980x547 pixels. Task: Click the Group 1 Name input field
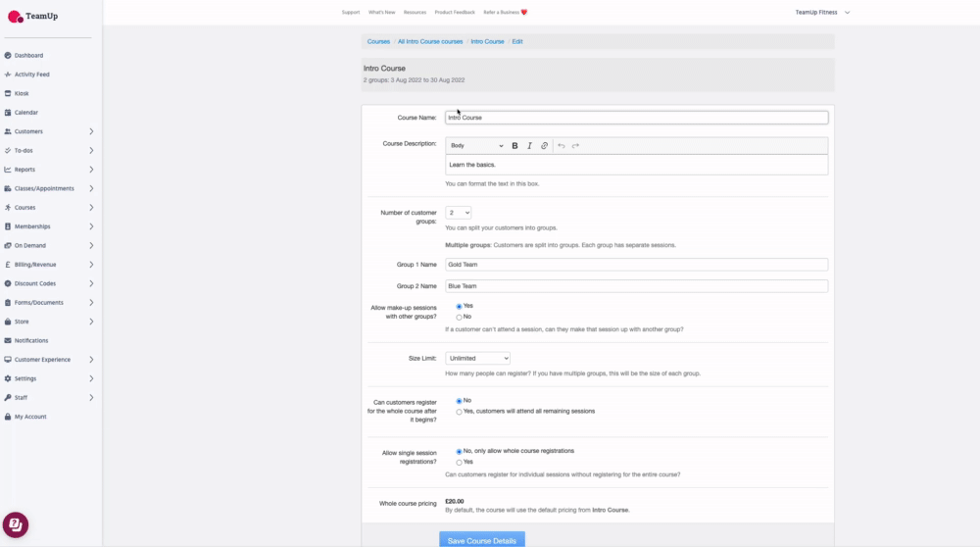636,265
